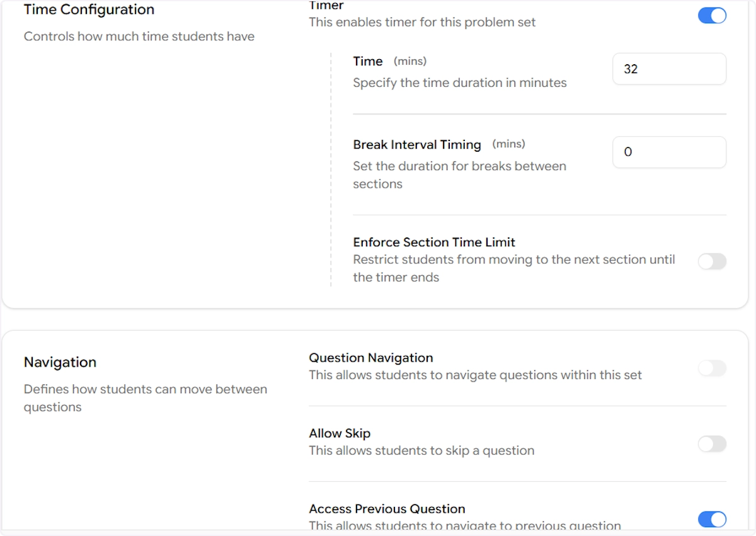Click the Question Navigation label
The image size is (756, 536).
[x=370, y=358]
